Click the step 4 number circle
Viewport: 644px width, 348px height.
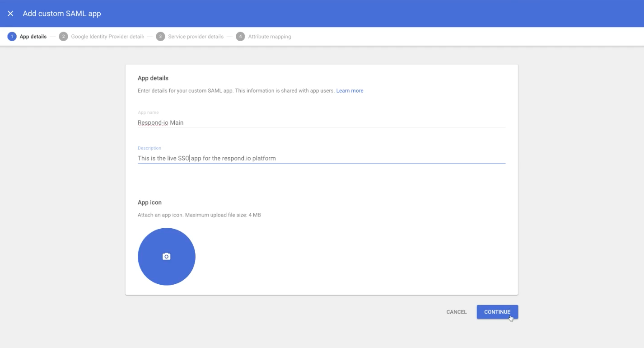(240, 37)
